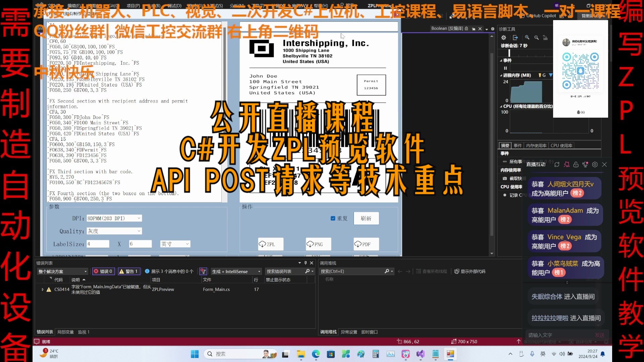Viewport: 644px width, 362px height.
Task: Click the PDF export button
Action: (365, 244)
